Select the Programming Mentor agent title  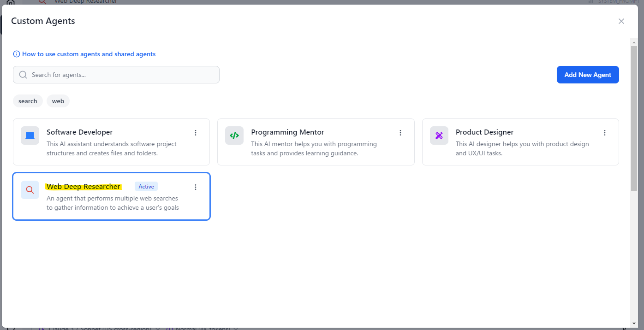click(x=287, y=132)
